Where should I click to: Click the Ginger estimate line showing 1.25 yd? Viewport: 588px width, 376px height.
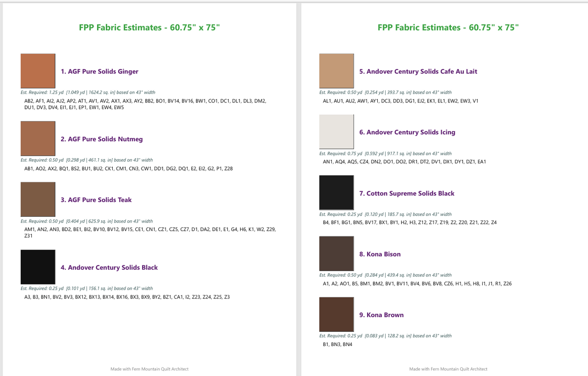point(88,92)
